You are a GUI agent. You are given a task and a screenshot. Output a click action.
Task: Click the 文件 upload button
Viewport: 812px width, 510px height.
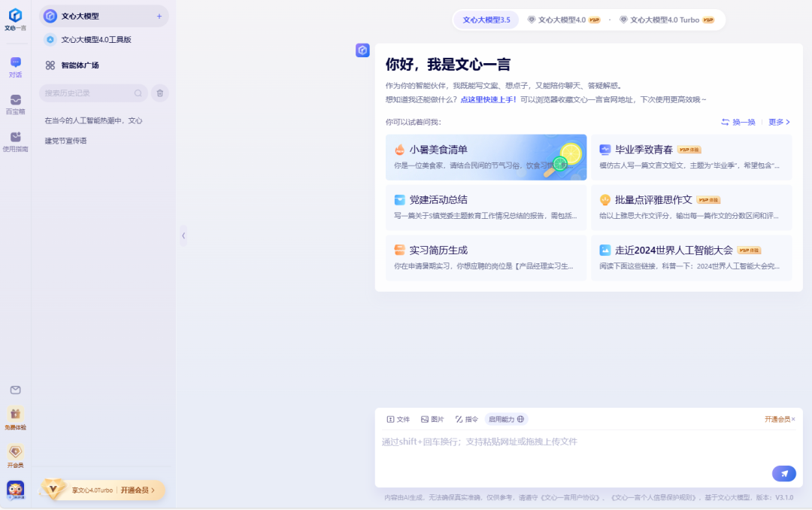pyautogui.click(x=398, y=419)
